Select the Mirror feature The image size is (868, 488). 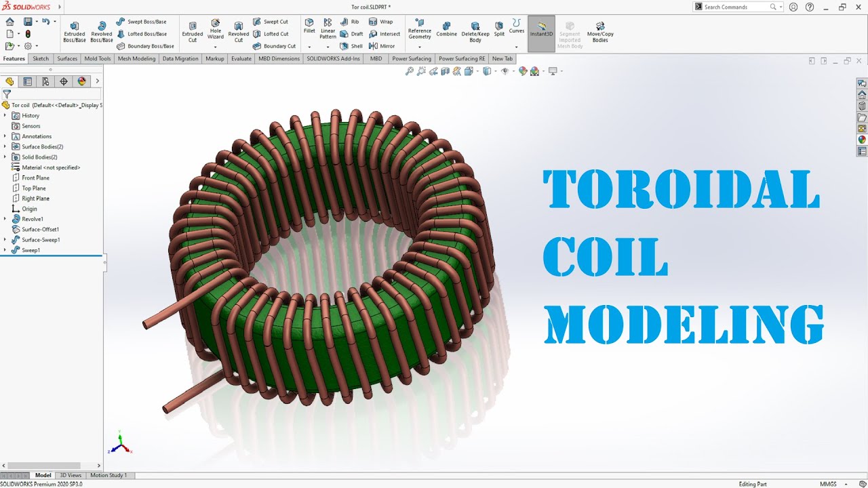click(x=382, y=46)
